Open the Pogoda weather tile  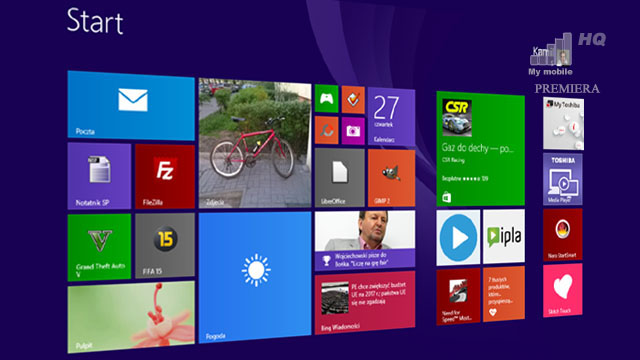pyautogui.click(x=255, y=277)
